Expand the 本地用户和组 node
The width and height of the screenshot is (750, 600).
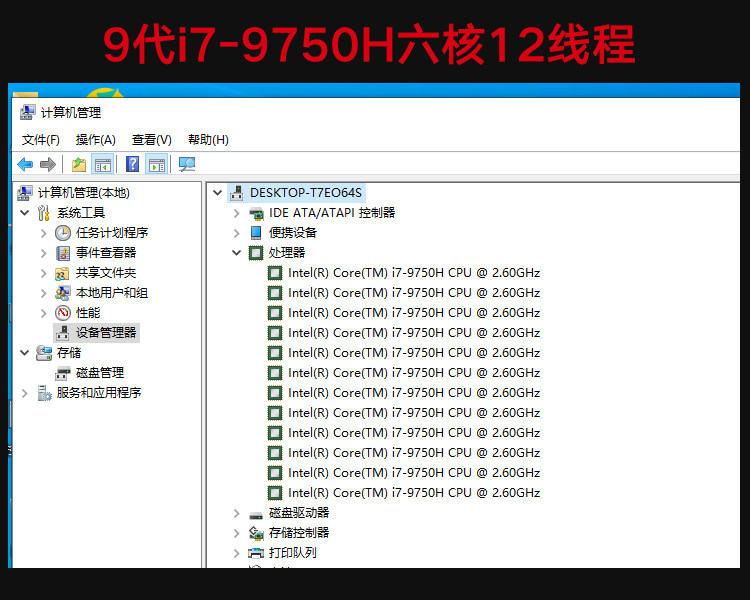pos(44,293)
